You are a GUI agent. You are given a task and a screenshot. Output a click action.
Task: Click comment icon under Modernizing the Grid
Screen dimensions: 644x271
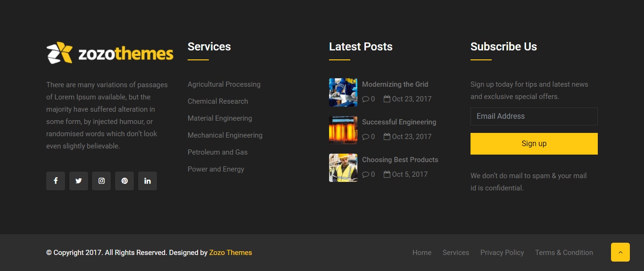coord(365,99)
